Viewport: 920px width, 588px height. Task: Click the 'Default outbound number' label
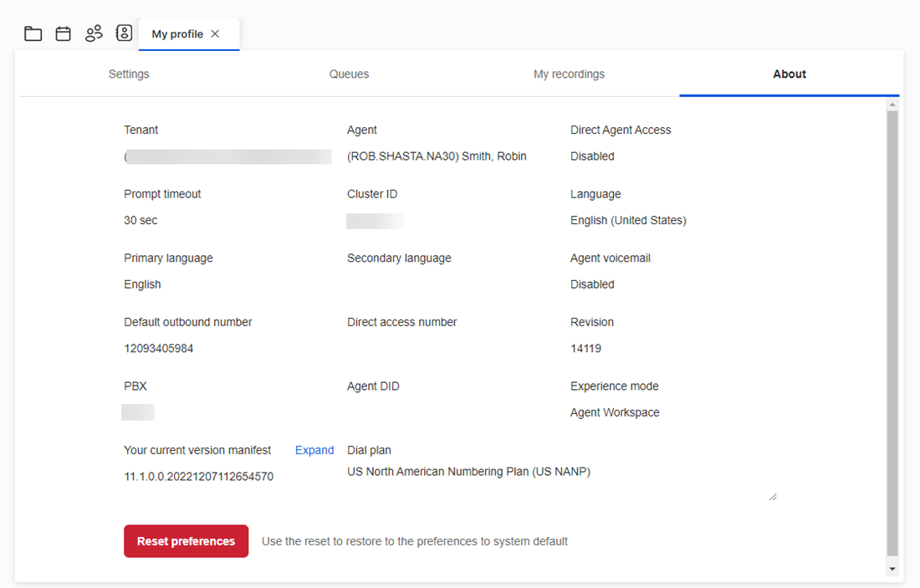point(187,321)
